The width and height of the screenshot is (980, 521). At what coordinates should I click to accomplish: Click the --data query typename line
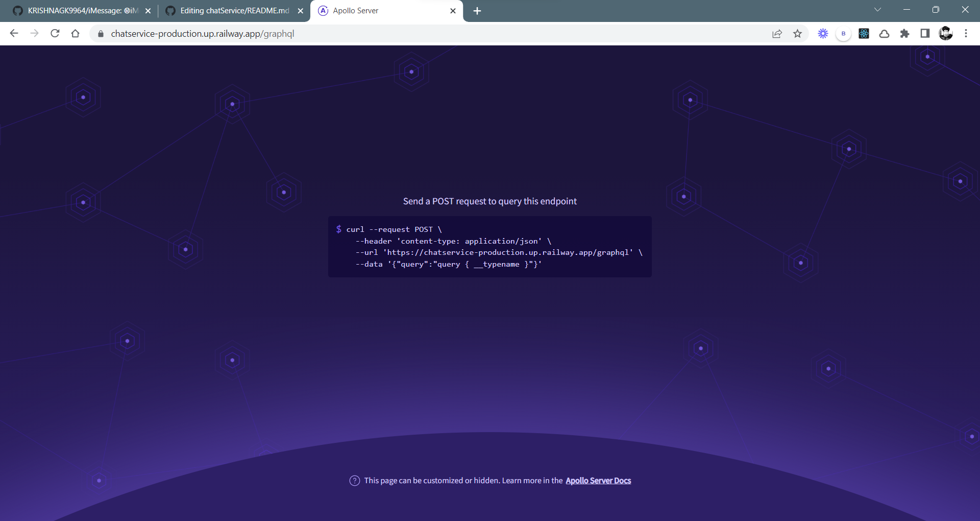click(x=449, y=264)
